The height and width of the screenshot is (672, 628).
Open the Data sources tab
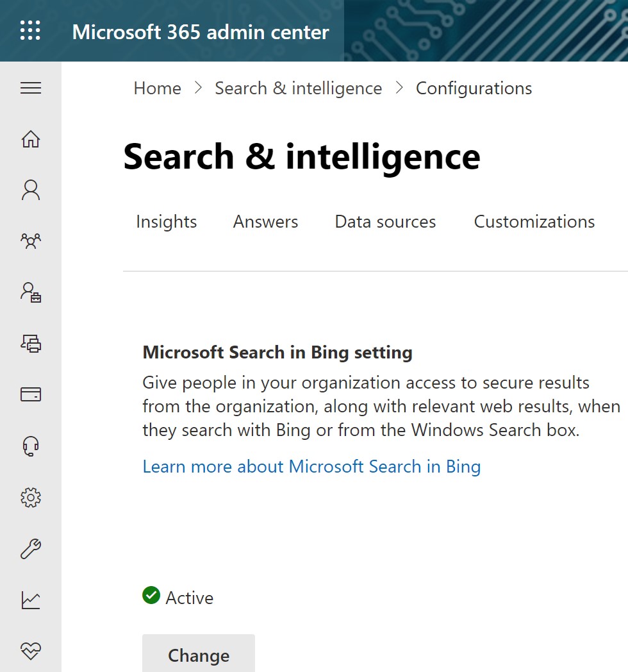pos(385,221)
